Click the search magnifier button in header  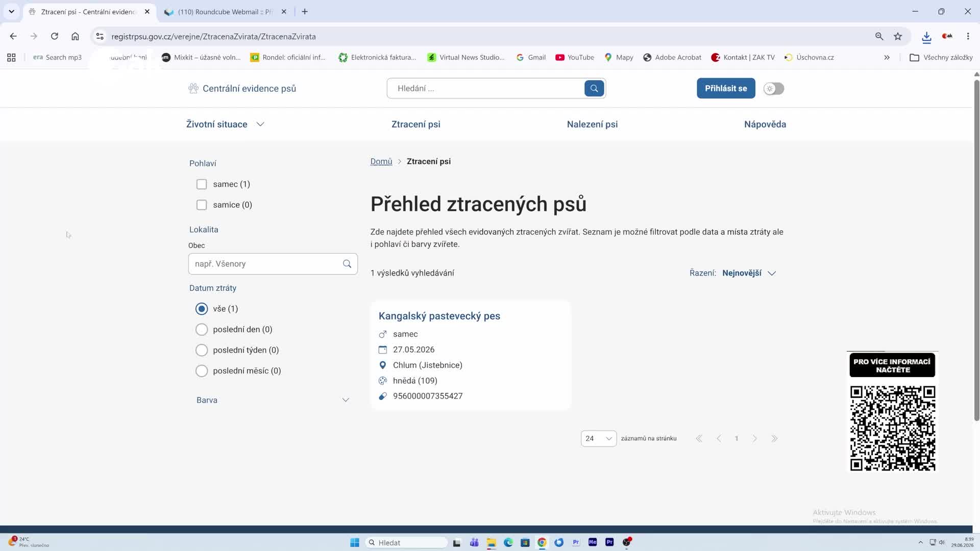tap(594, 88)
